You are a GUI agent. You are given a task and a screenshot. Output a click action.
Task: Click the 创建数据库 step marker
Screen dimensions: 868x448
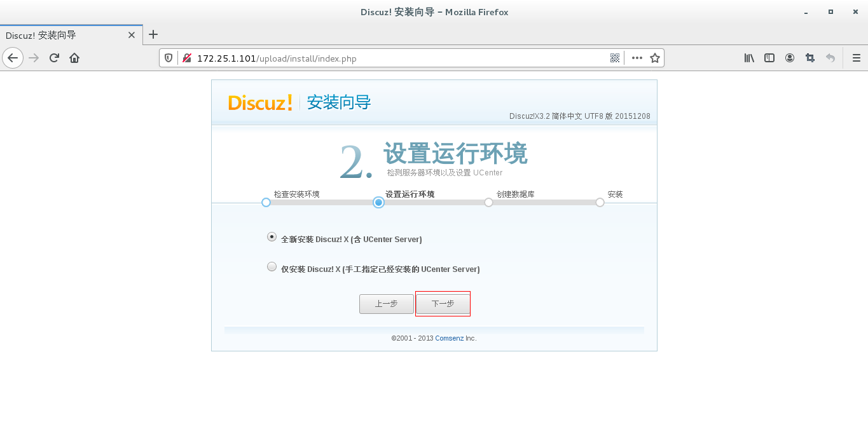point(488,202)
